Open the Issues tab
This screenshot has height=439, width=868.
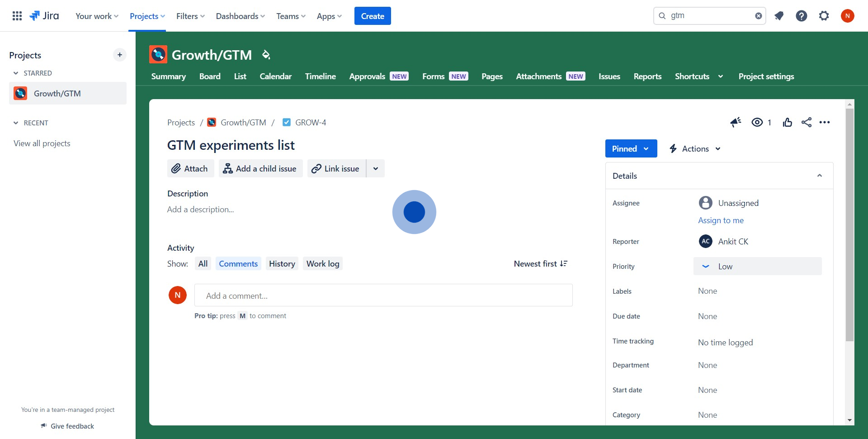tap(609, 76)
